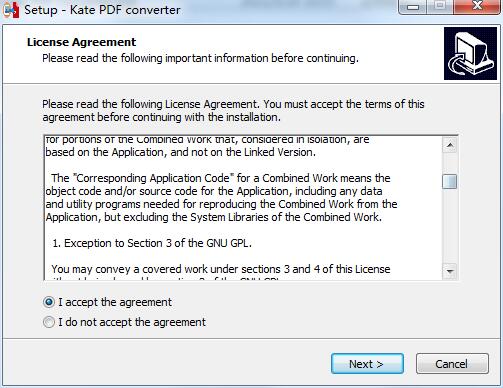Click the license text scrollbar thumb
503x388 pixels.
click(450, 182)
